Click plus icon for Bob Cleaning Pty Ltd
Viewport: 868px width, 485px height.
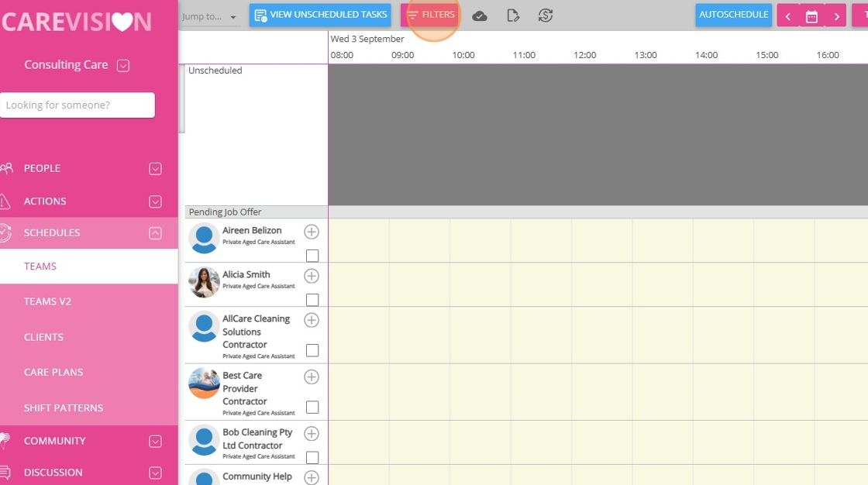pyautogui.click(x=312, y=434)
